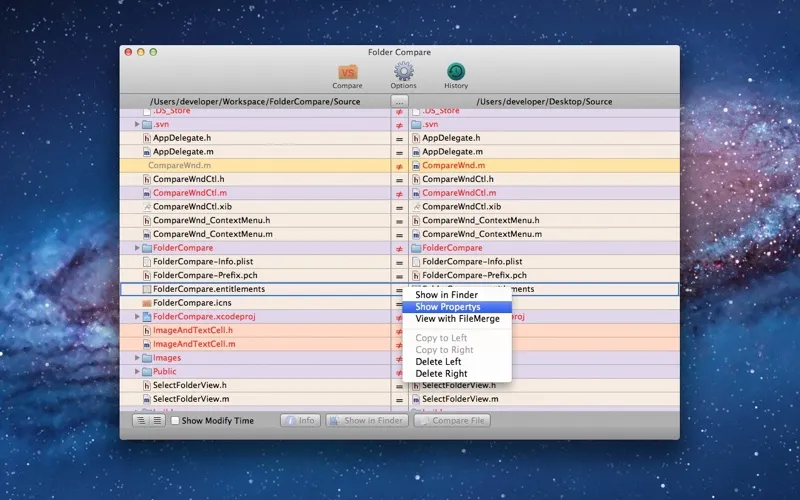This screenshot has height=500, width=800.
Task: Click the first list view mode button
Action: 141,420
